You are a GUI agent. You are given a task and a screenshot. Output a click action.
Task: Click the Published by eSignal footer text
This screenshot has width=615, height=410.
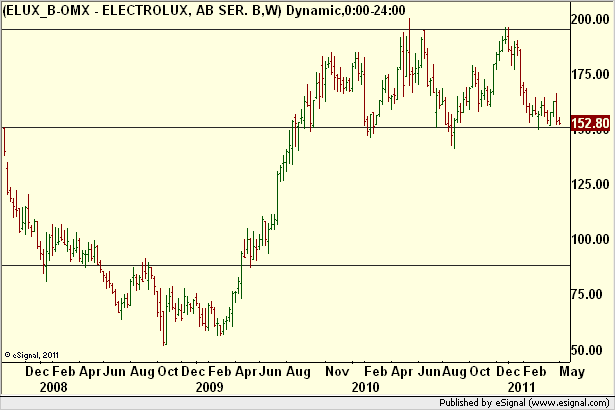(x=524, y=403)
